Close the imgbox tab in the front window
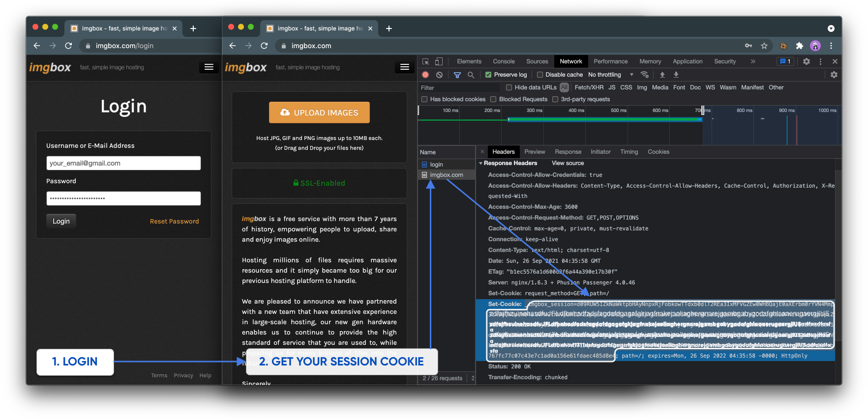Viewport: 868px width, 419px height. [370, 28]
